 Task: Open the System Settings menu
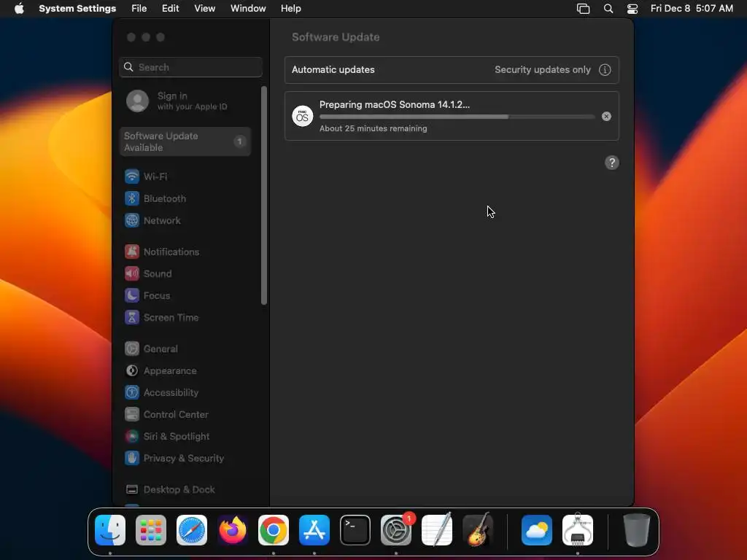click(x=77, y=9)
